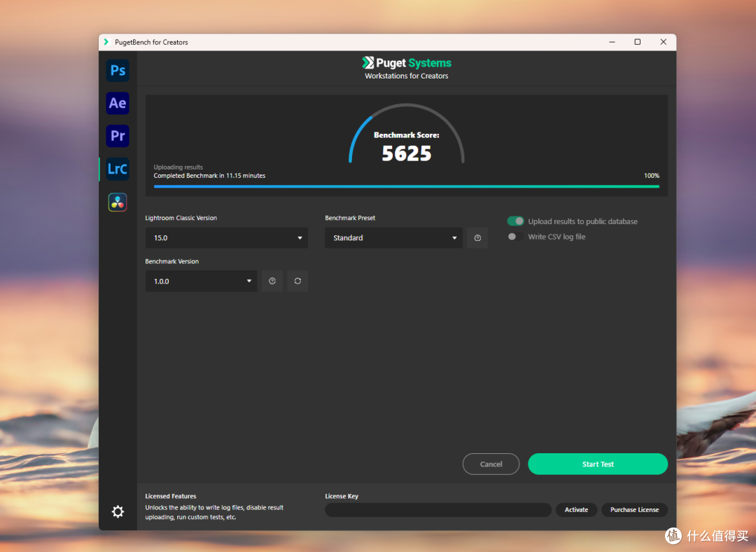
Task: Click the 'Licensed Features' heading
Action: pyautogui.click(x=171, y=496)
